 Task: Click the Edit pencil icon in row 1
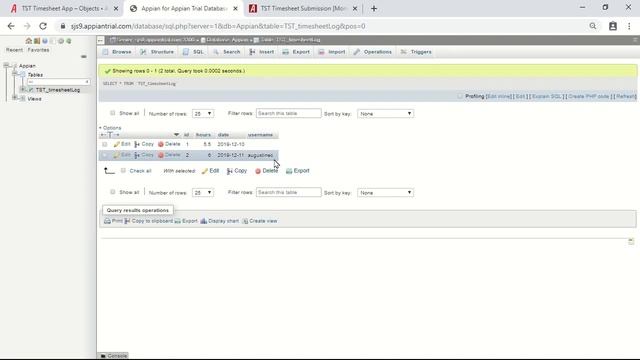[x=117, y=144]
